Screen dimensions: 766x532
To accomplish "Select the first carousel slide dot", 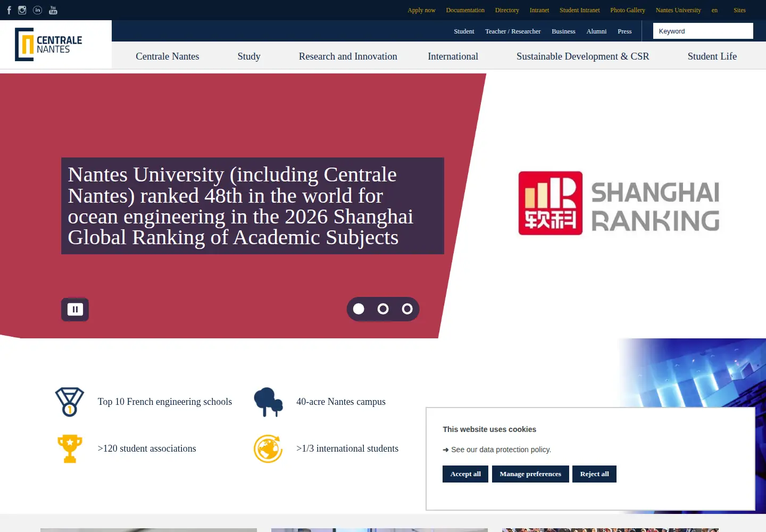I will pos(359,309).
